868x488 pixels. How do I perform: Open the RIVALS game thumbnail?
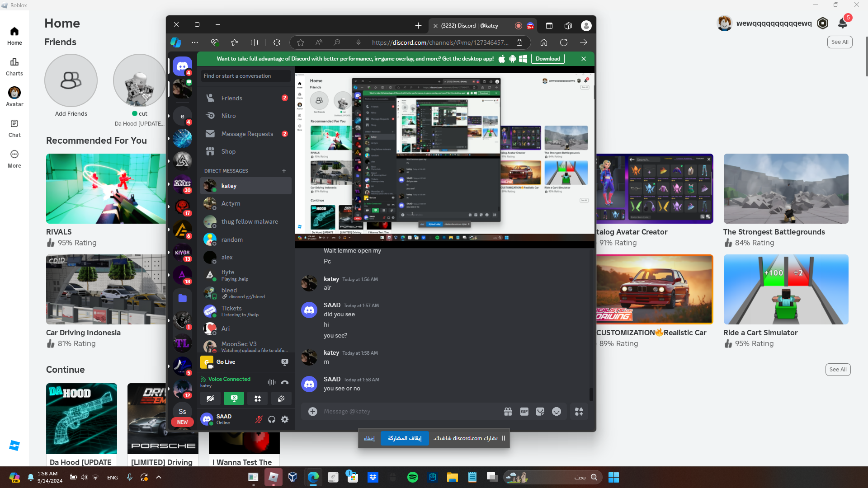pos(106,188)
